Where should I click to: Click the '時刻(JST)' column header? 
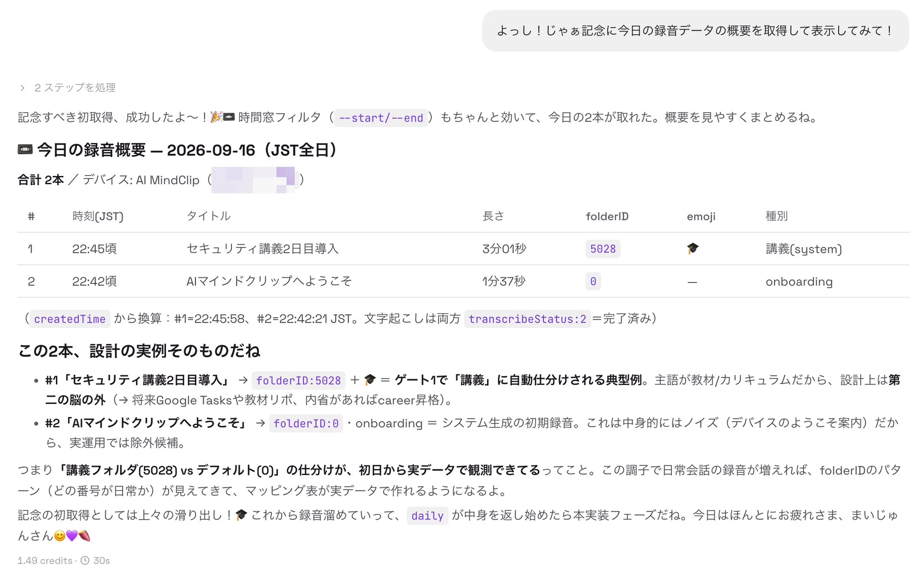98,216
